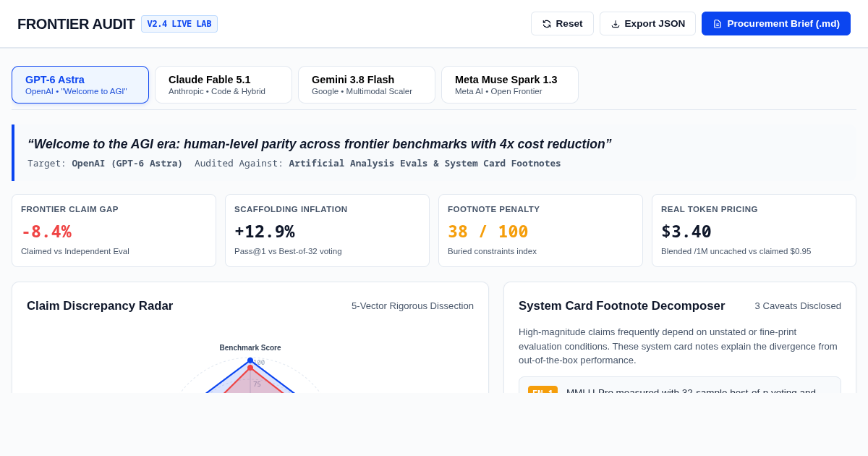Click '3 Caveats Disclosed' label
Viewport: 868px width, 456px height.
(x=798, y=306)
